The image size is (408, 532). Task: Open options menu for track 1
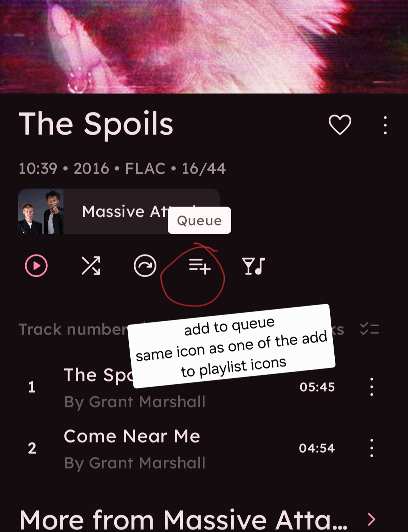(372, 387)
